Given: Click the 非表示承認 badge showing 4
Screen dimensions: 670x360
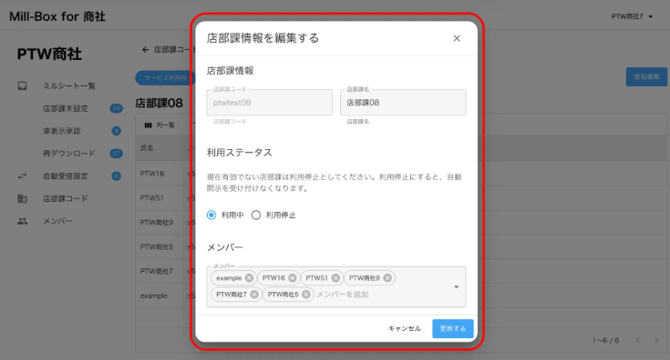Looking at the screenshot, I should point(116,131).
